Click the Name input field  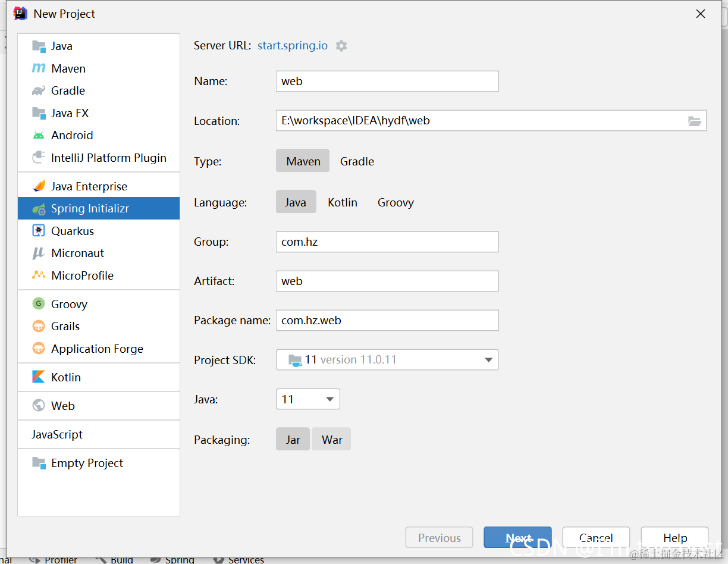click(387, 82)
